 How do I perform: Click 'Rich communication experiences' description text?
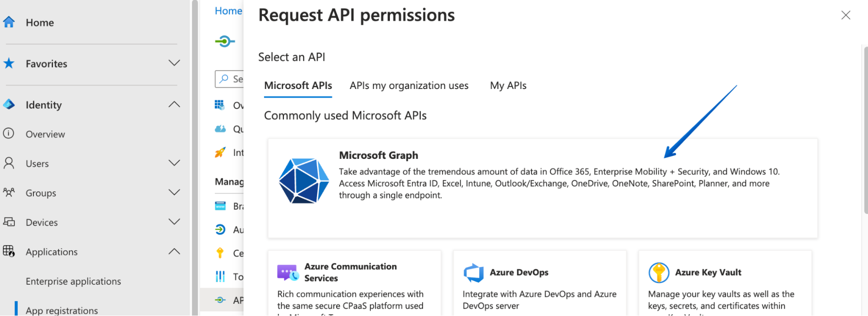[350, 302]
